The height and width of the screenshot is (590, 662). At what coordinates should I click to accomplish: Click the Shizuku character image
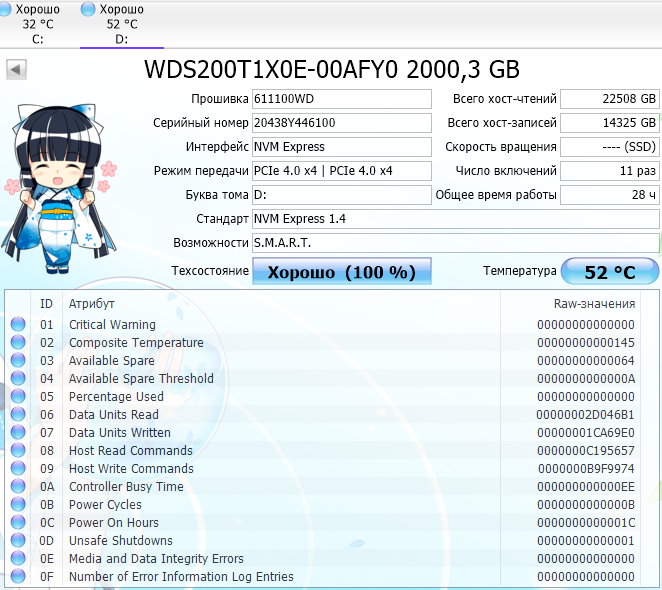59,188
